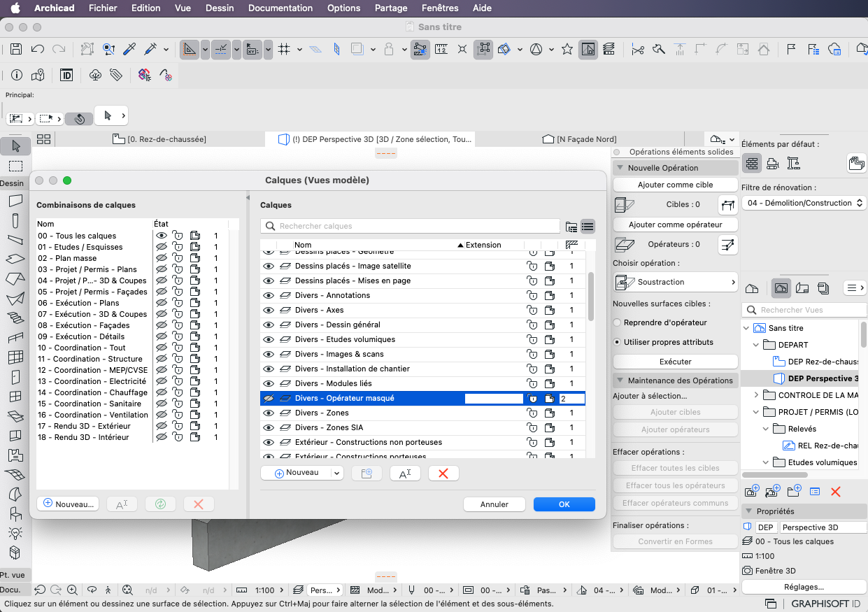Collapse the Nouvelle Opération section

pyautogui.click(x=620, y=168)
